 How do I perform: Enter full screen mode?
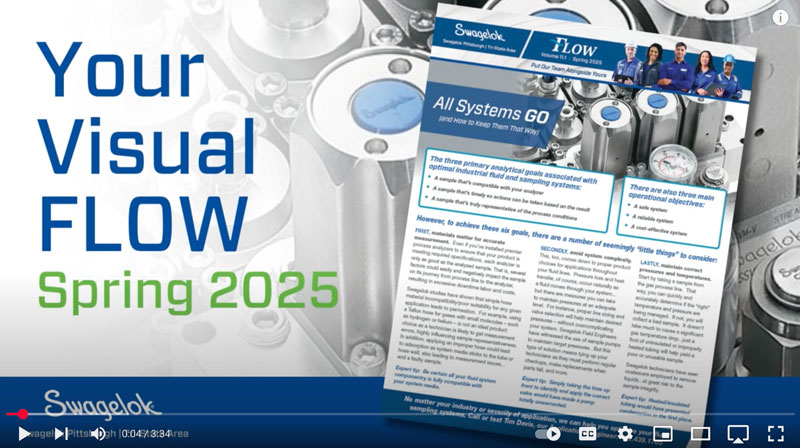776,434
